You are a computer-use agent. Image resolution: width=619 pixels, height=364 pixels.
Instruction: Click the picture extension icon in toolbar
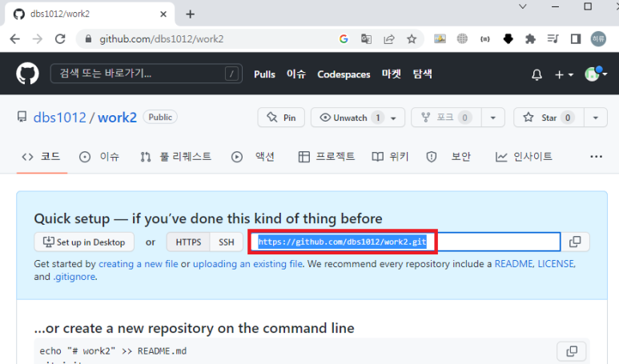440,38
